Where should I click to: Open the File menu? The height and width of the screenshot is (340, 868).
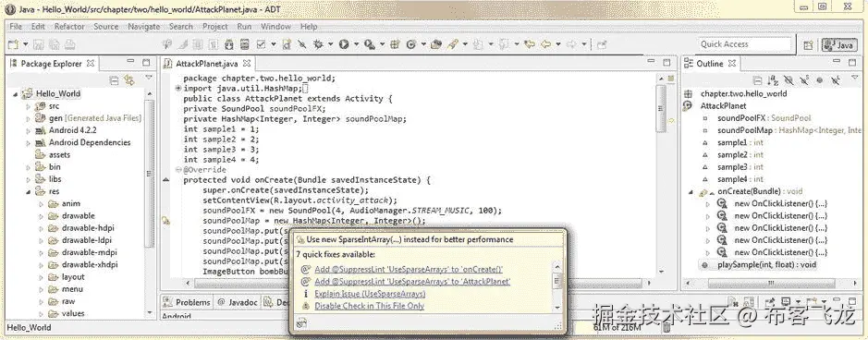coord(16,26)
